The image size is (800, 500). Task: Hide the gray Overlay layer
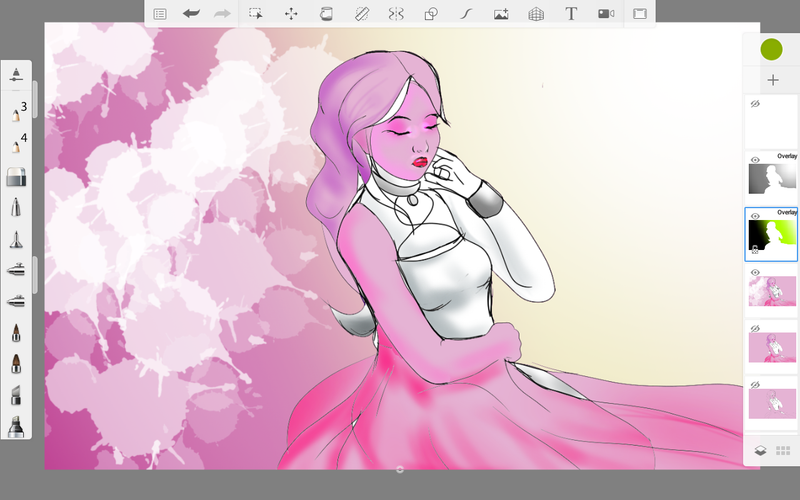(x=755, y=160)
